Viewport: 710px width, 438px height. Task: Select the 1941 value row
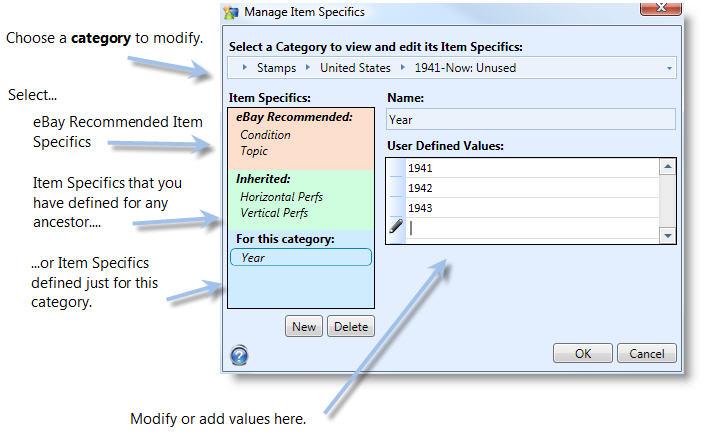(x=532, y=168)
